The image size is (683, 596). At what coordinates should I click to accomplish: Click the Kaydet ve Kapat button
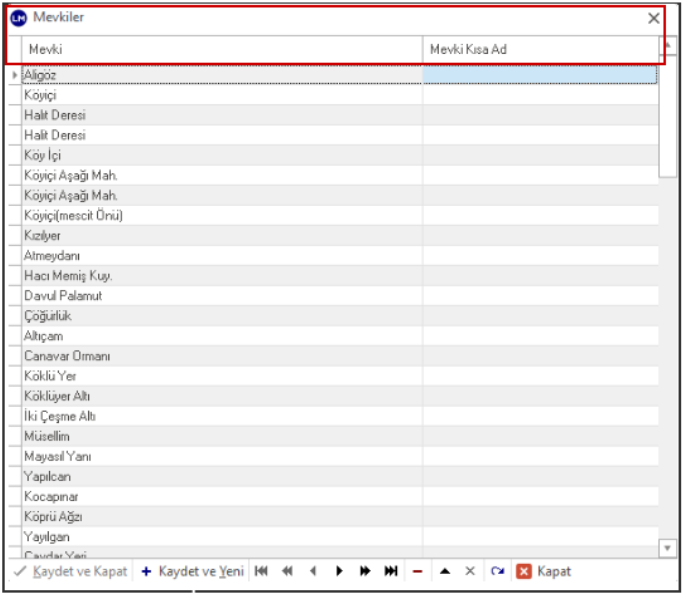coord(70,571)
